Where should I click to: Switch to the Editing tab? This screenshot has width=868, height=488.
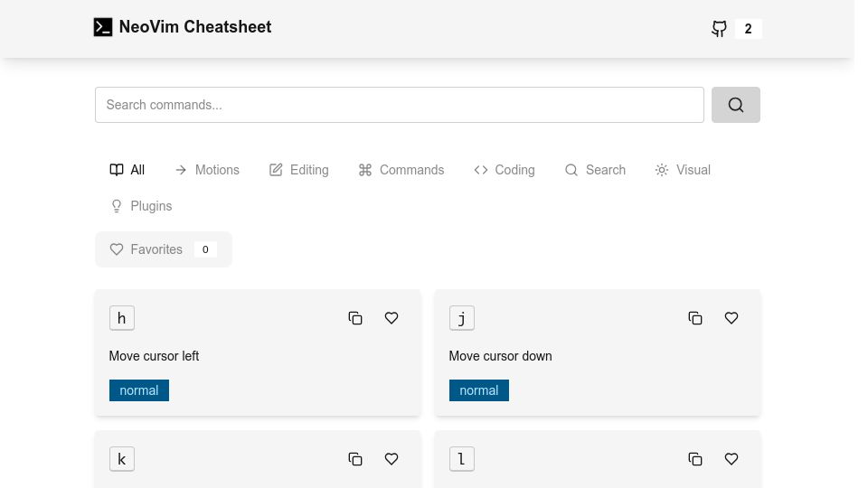pyautogui.click(x=299, y=170)
